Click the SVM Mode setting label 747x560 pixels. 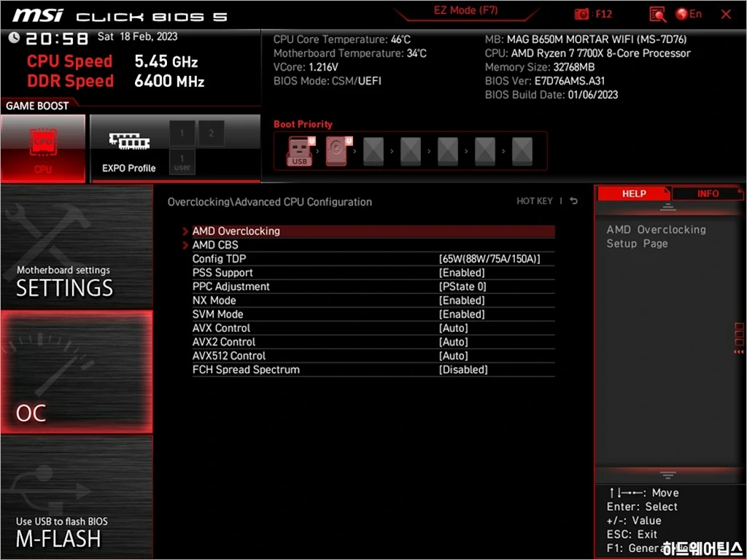pyautogui.click(x=217, y=314)
